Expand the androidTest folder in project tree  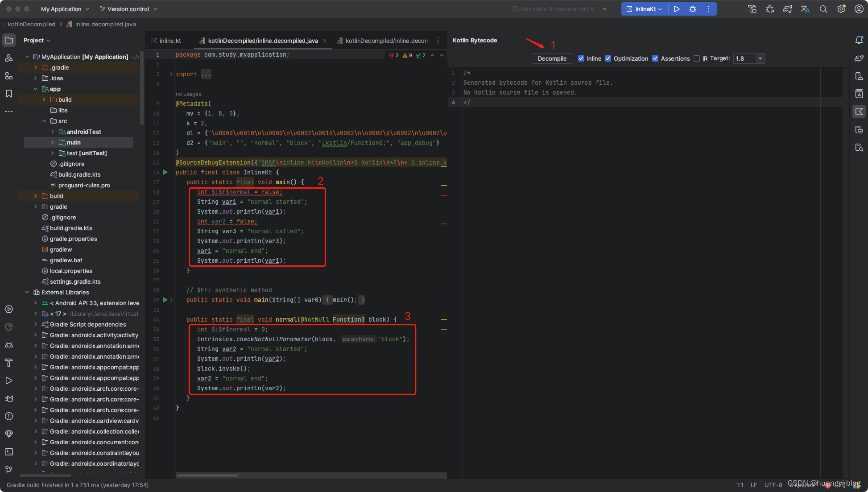[53, 132]
